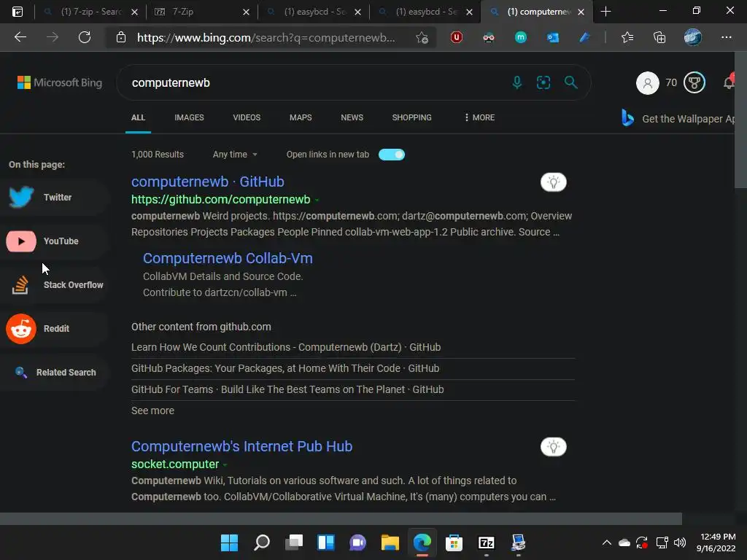This screenshot has width=747, height=560.
Task: Open a new tab with plus button
Action: click(x=605, y=12)
